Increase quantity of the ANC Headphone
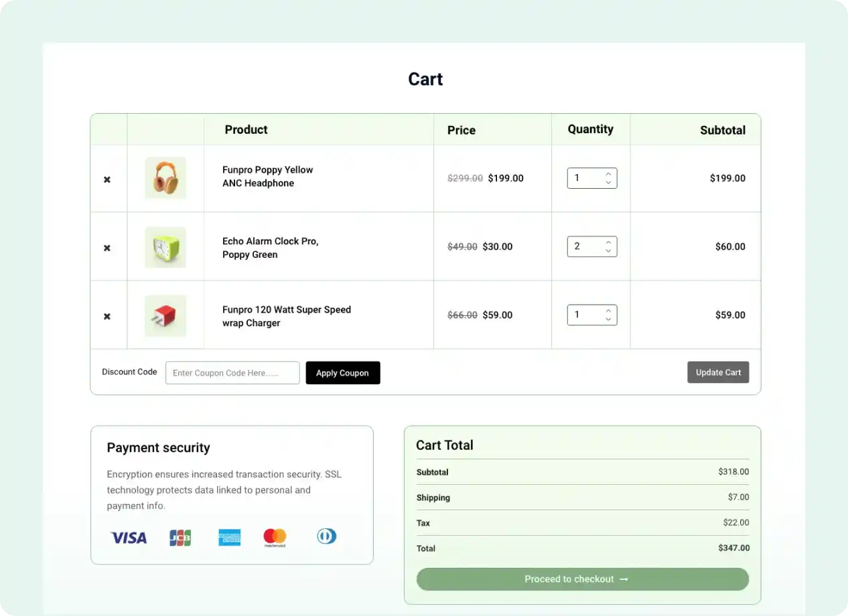 point(608,173)
